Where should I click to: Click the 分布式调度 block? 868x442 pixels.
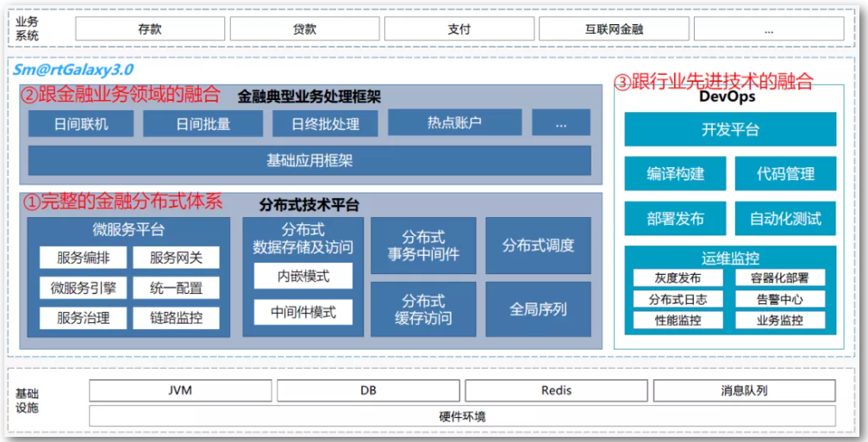pos(538,246)
